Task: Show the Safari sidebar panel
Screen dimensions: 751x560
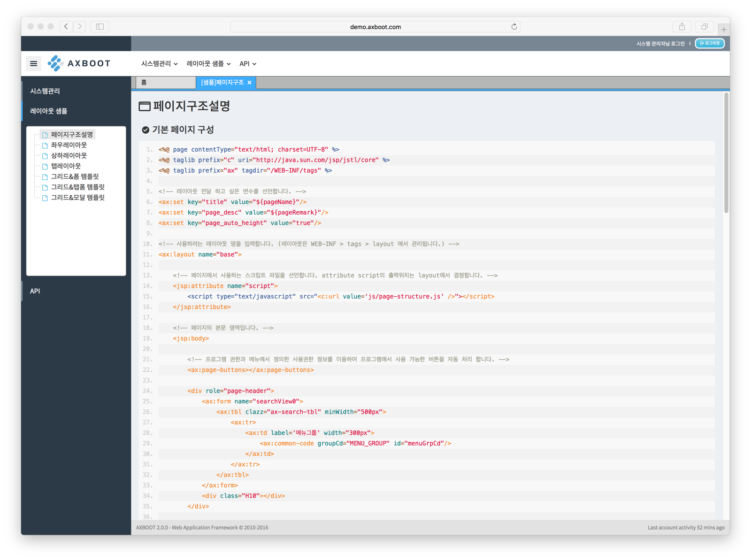Action: coord(100,27)
